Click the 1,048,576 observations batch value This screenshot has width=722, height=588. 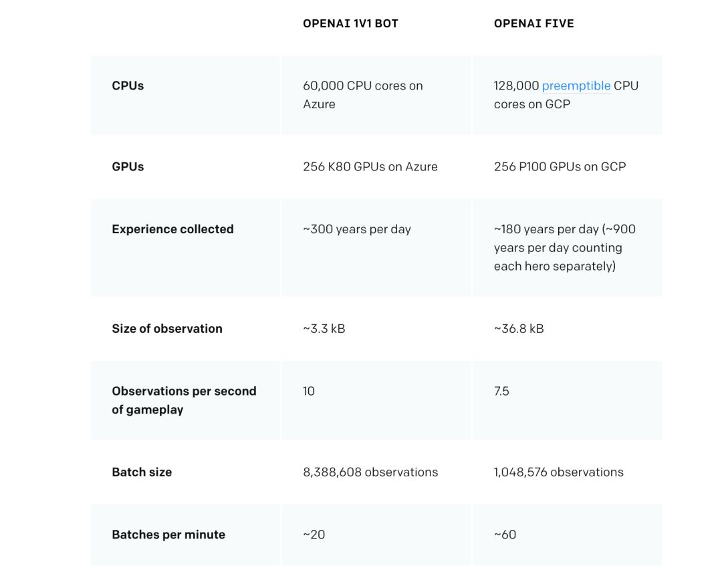[x=558, y=472]
